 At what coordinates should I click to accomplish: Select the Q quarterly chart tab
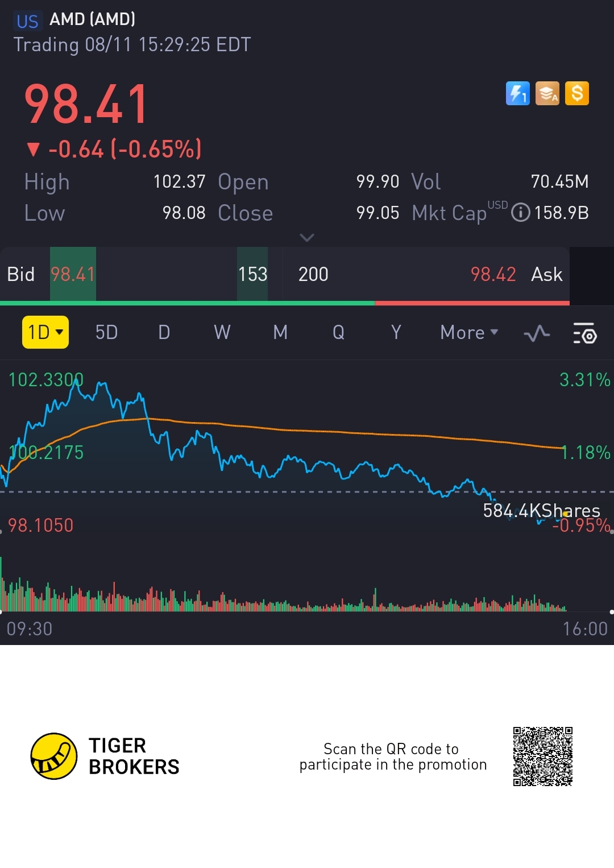(338, 332)
